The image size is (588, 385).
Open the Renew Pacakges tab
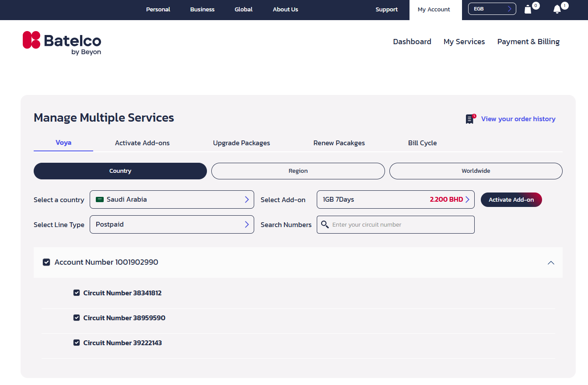[339, 143]
